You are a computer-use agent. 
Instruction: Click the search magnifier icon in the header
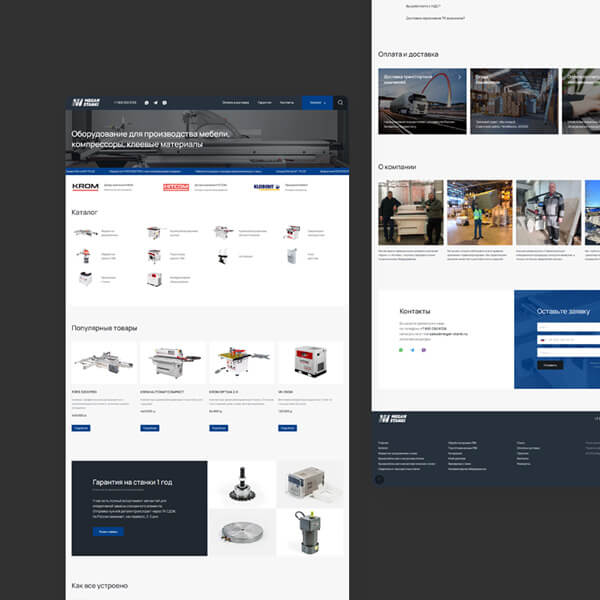tap(340, 103)
